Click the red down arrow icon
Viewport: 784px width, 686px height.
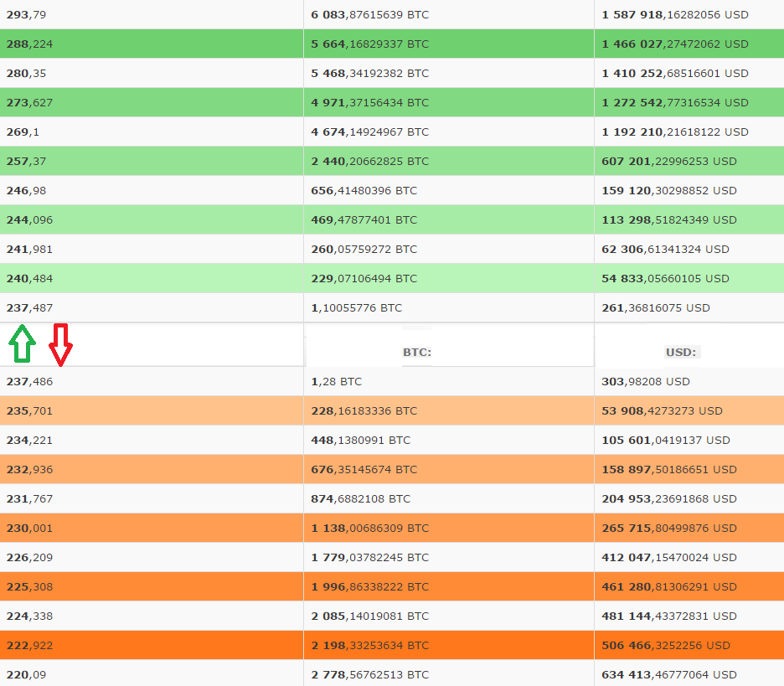tap(60, 345)
